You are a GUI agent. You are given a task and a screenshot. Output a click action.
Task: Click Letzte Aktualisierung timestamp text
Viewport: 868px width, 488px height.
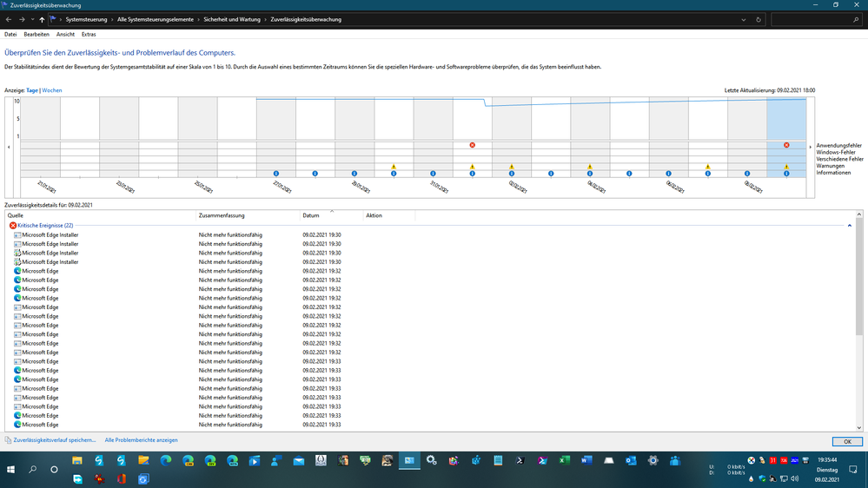coord(770,90)
